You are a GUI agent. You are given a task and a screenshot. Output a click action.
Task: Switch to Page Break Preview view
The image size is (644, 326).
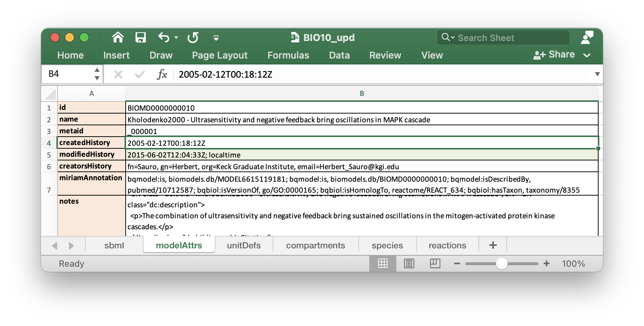click(435, 263)
